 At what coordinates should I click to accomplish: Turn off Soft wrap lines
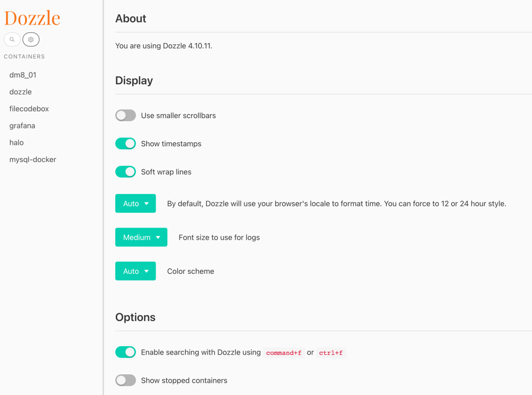[x=126, y=172]
